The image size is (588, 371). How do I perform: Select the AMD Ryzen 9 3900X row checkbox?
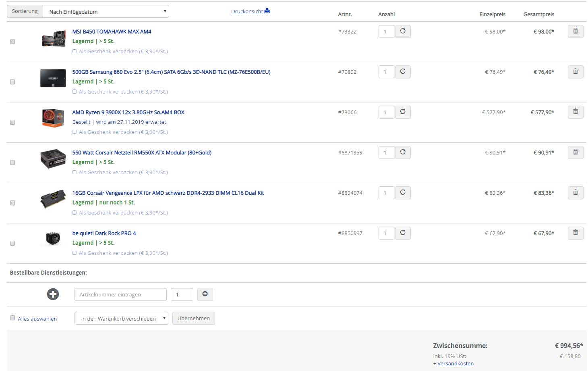tap(12, 122)
